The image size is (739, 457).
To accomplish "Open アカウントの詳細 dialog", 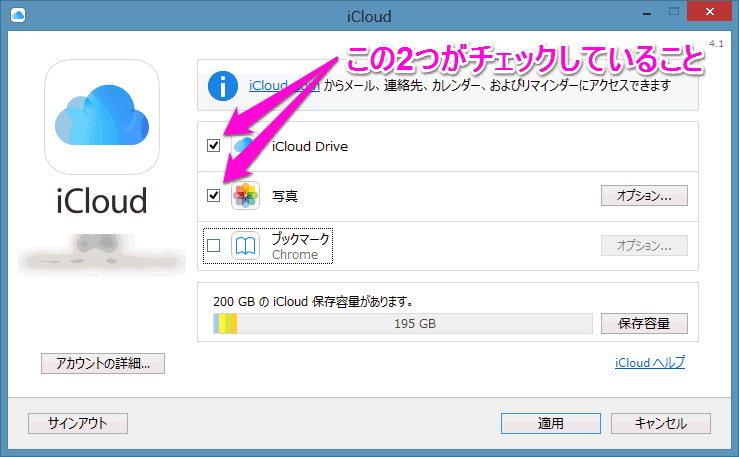I will pos(102,364).
